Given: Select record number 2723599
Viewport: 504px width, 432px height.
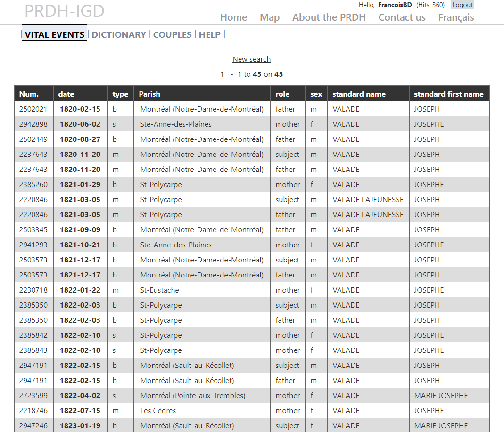Looking at the screenshot, I should point(33,396).
